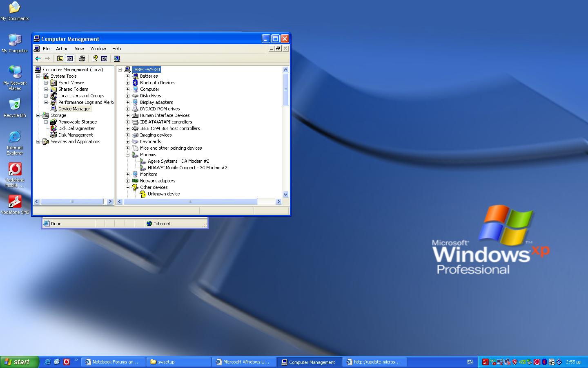The width and height of the screenshot is (588, 368).
Task: Click the yellow Unknown device warning icon
Action: click(143, 194)
